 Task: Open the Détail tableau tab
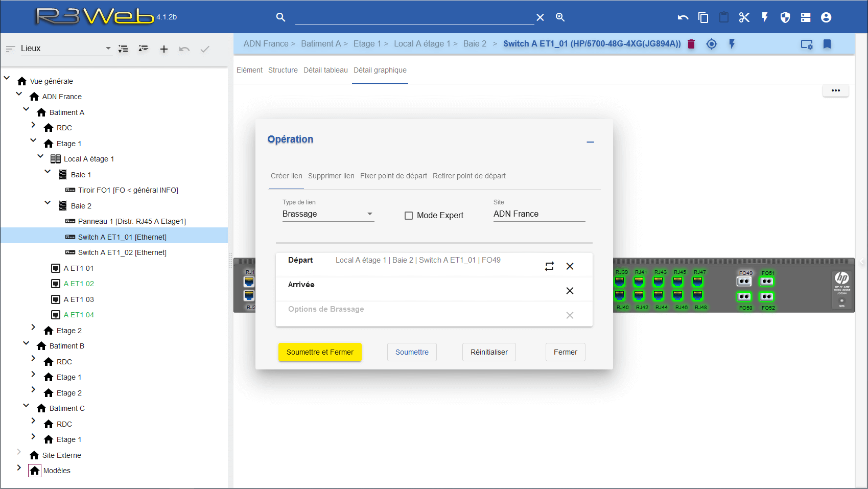(x=325, y=70)
